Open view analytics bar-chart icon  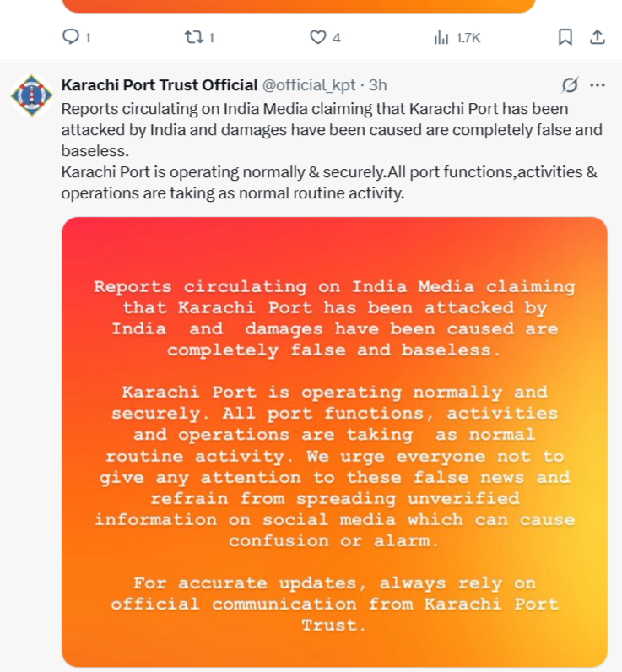[441, 37]
